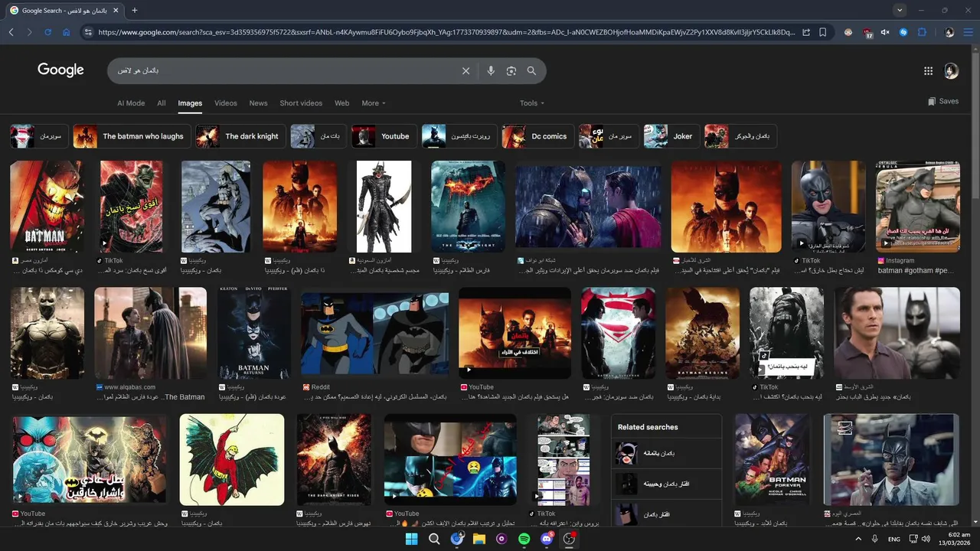
Task: Select the Youtube filter chip
Action: point(384,136)
